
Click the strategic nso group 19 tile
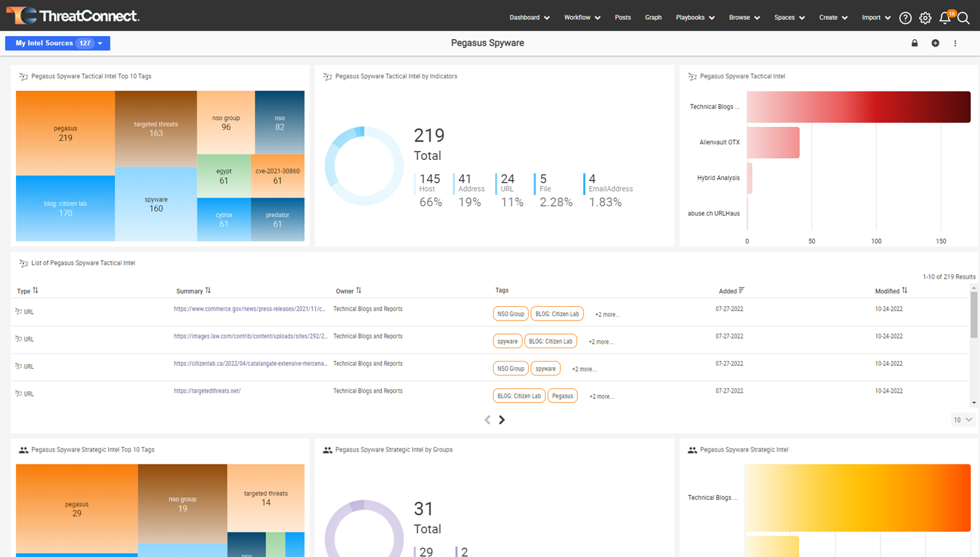pos(183,504)
